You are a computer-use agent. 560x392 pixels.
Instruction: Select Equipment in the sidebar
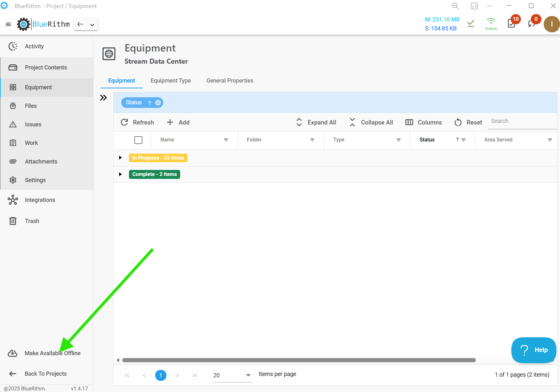point(47,87)
